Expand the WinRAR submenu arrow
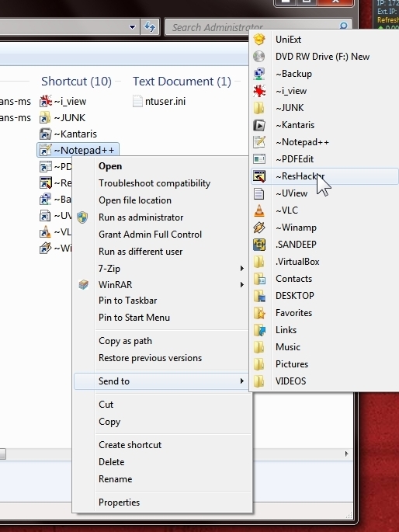The width and height of the screenshot is (399, 532). tap(241, 284)
